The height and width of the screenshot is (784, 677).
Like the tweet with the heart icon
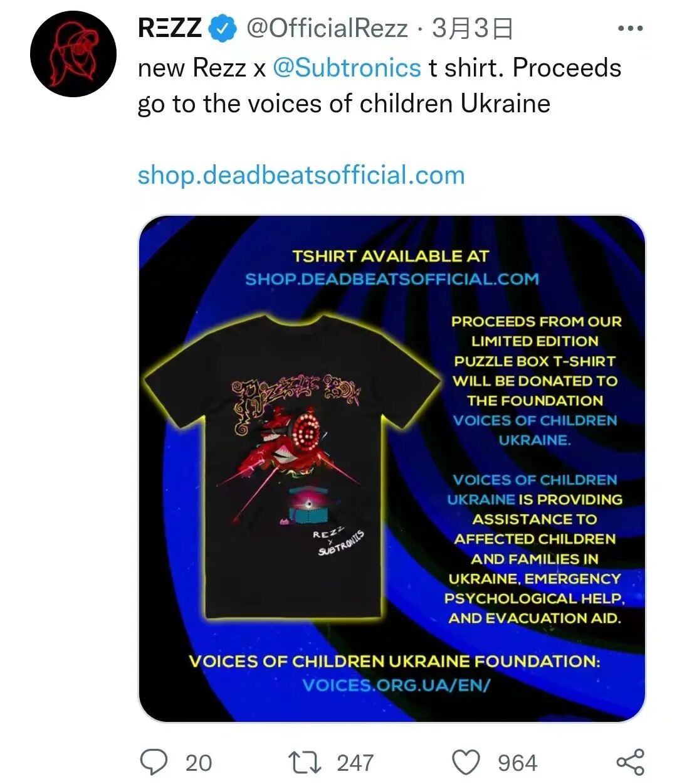click(x=466, y=763)
